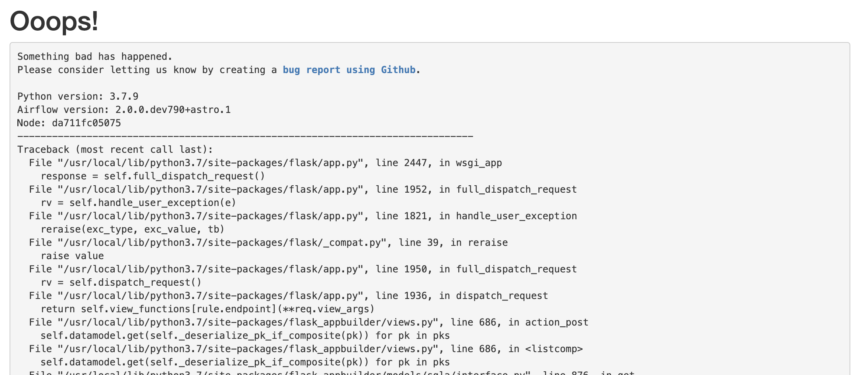
Task: Click the 'raise value' code line
Action: pos(72,256)
